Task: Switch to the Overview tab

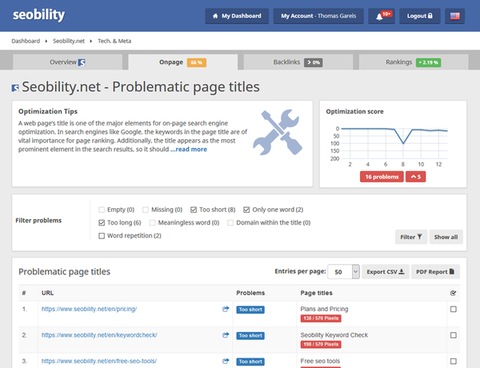Action: [x=68, y=62]
